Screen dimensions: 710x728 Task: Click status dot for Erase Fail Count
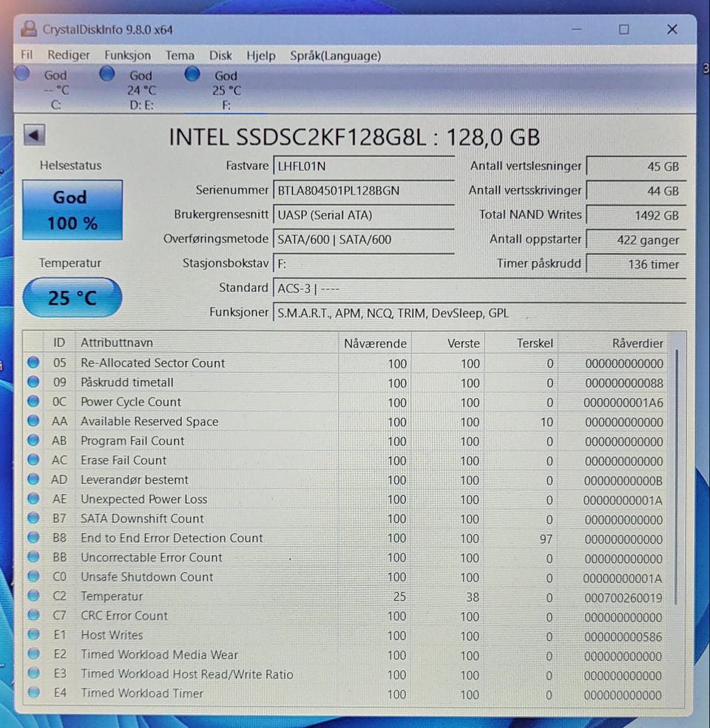(33, 459)
